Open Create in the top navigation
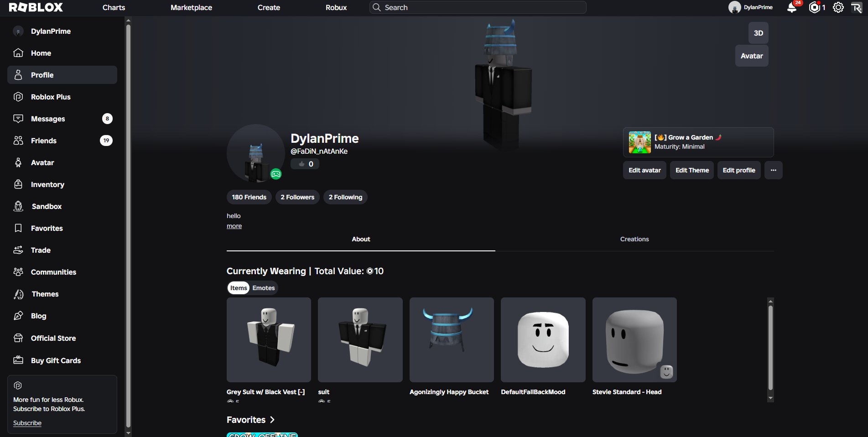Screen dimensions: 868x437 pos(269,7)
